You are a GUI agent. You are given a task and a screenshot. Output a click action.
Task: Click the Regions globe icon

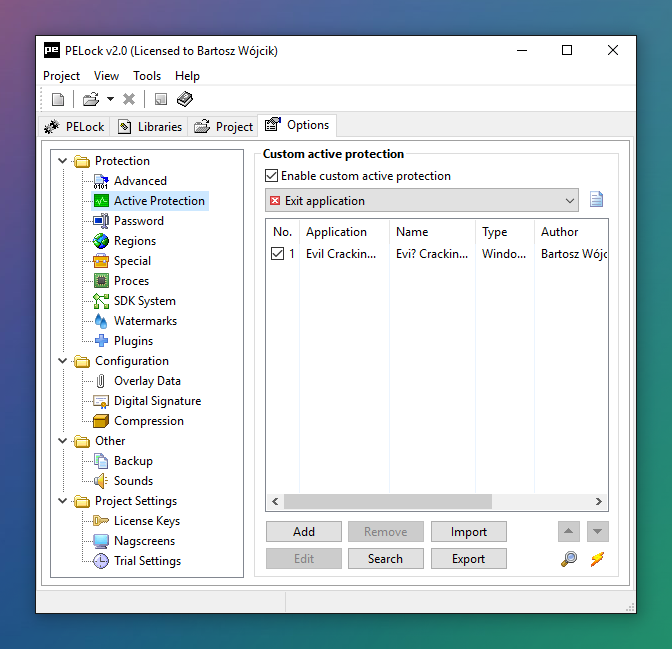[x=101, y=241]
